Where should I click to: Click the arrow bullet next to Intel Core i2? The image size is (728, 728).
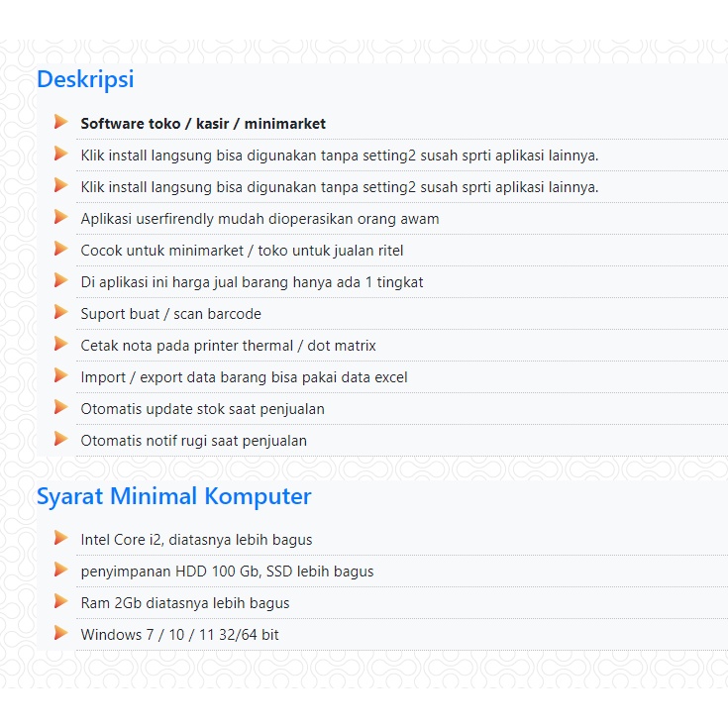(x=60, y=538)
